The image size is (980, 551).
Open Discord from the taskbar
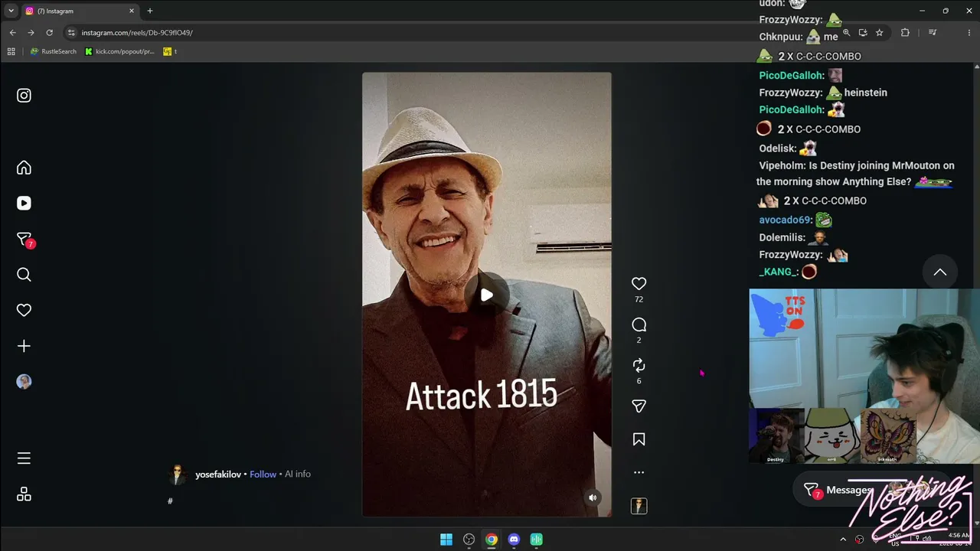514,540
